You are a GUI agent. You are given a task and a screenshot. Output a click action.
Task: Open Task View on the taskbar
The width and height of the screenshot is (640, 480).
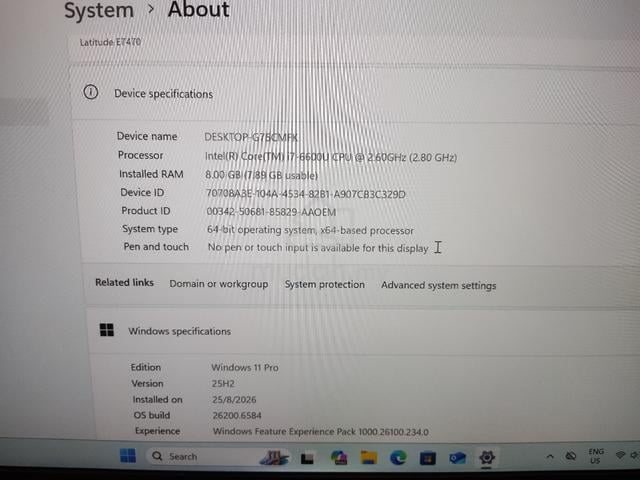307,459
